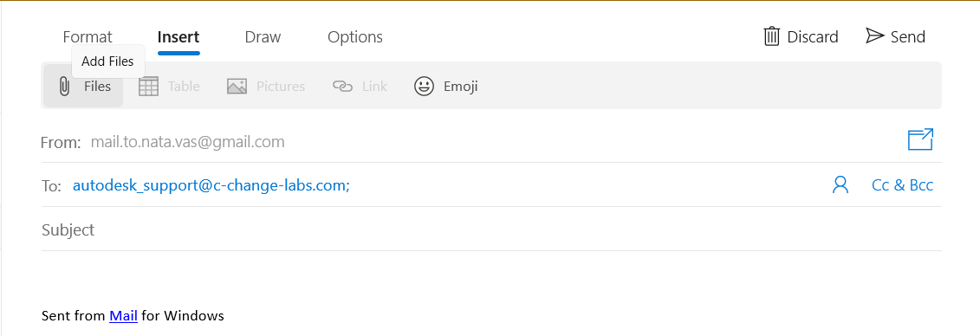Add Pictures using the image icon
Image resolution: width=980 pixels, height=336 pixels.
[237, 87]
